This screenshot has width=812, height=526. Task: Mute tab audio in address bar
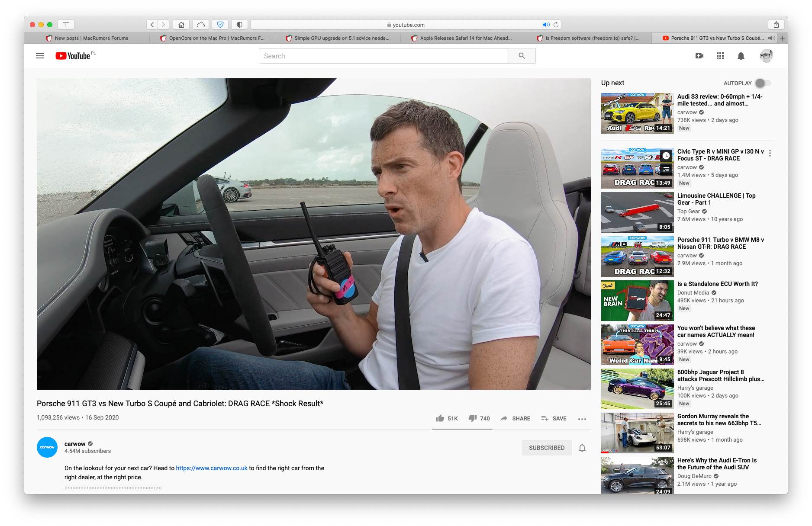click(x=546, y=25)
